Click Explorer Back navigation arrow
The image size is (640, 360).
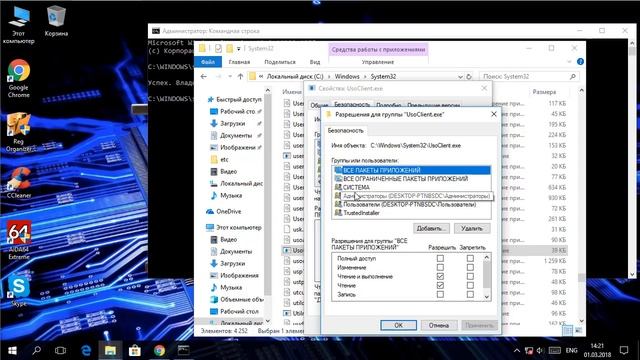[204, 76]
